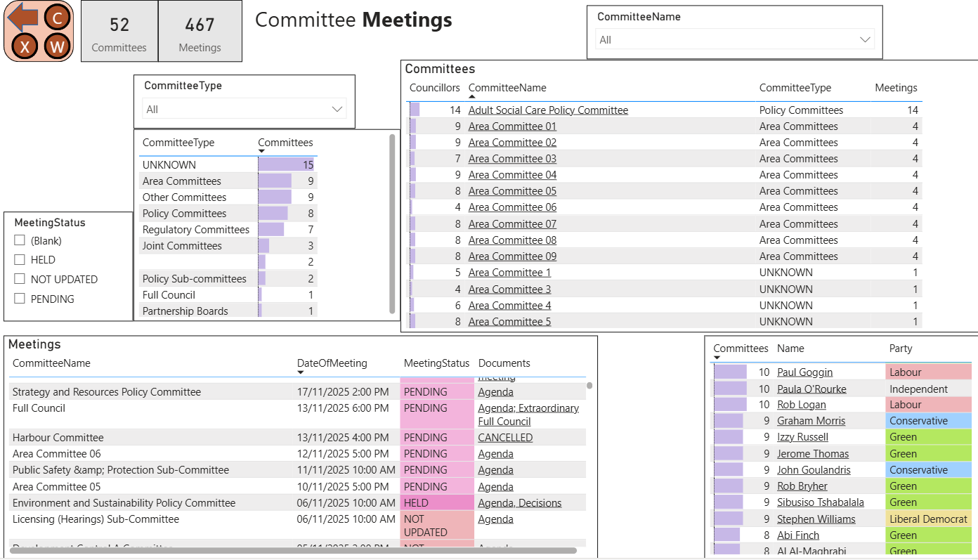Click the round W button icon
Screen dimensions: 978x560
pyautogui.click(x=58, y=47)
